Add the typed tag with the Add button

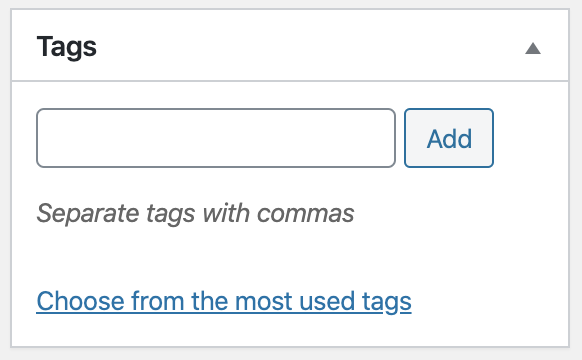pos(449,138)
